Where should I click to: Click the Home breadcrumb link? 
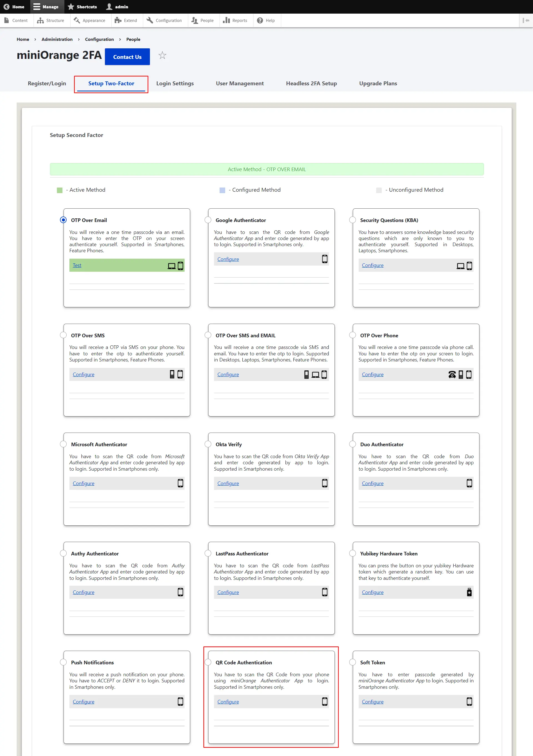click(23, 39)
